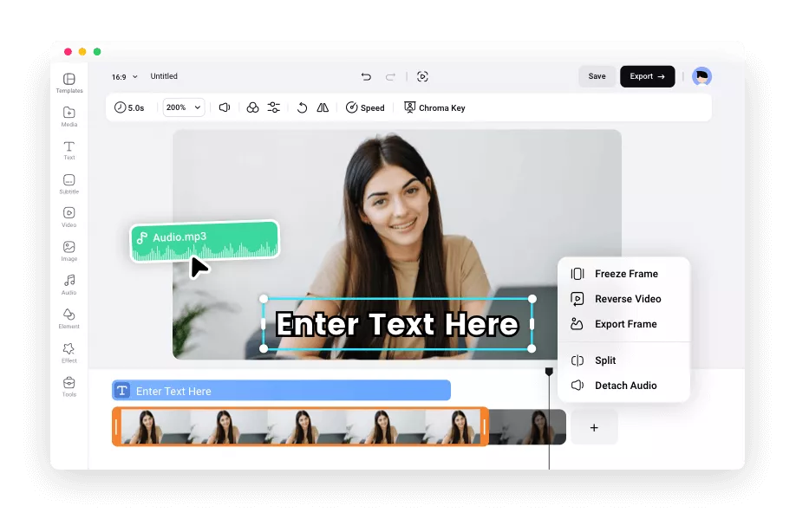Toggle the color filter icon
The width and height of the screenshot is (796, 532).
point(251,107)
